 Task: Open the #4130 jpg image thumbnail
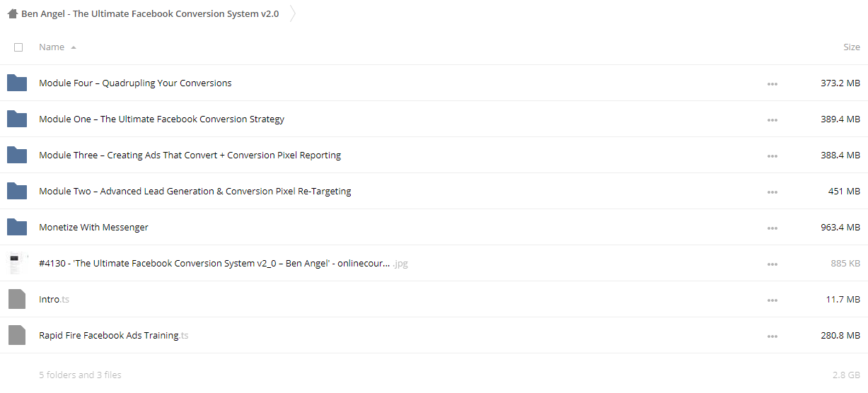click(16, 263)
